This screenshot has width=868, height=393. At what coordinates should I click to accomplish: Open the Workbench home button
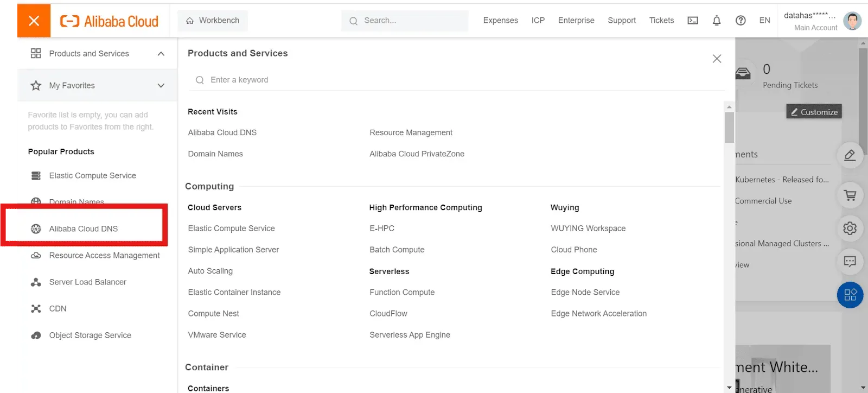click(213, 21)
